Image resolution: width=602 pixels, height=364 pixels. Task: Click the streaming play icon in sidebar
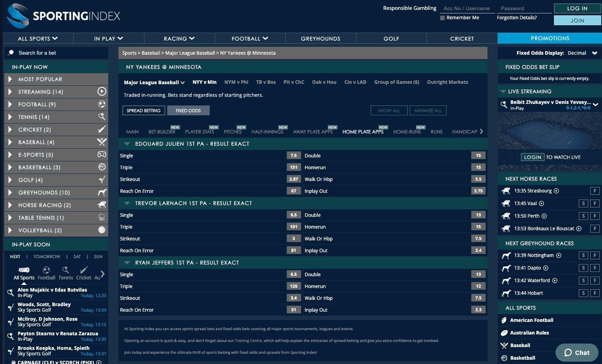(x=102, y=92)
